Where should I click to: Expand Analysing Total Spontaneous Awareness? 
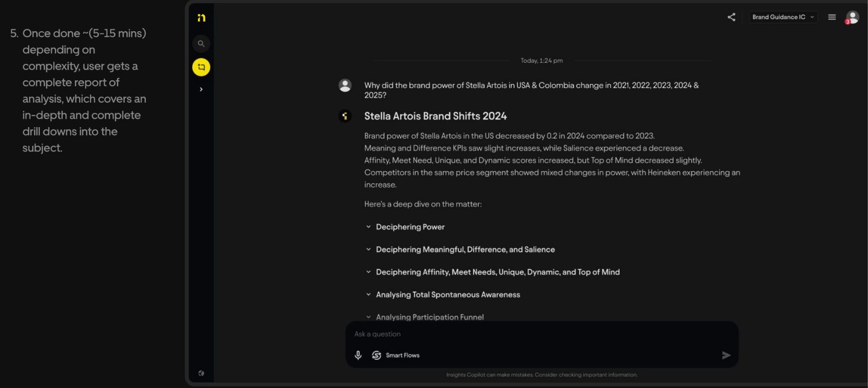(443, 295)
